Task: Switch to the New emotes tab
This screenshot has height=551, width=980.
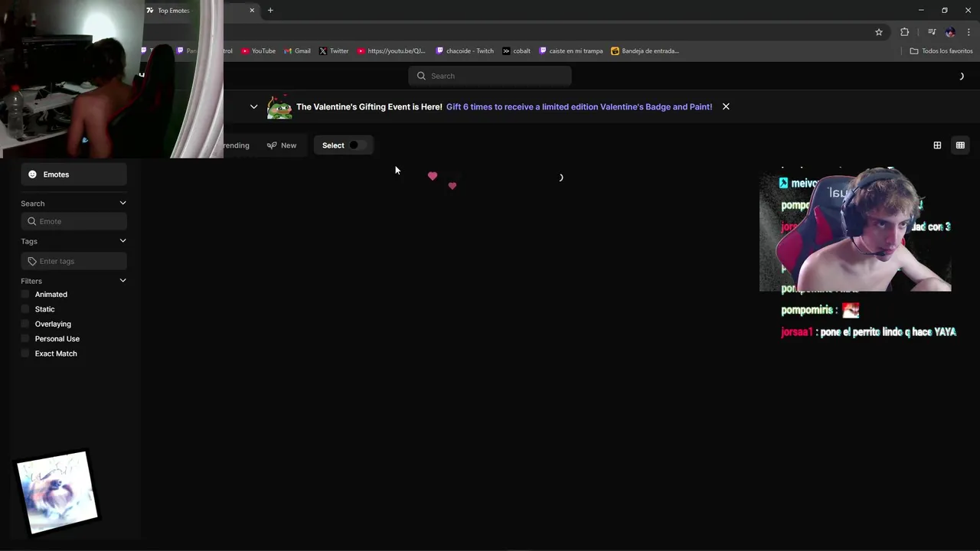Action: pos(282,145)
